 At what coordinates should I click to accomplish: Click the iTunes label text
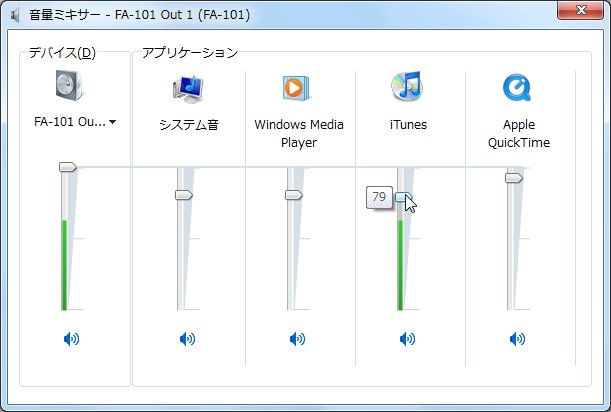click(x=408, y=125)
